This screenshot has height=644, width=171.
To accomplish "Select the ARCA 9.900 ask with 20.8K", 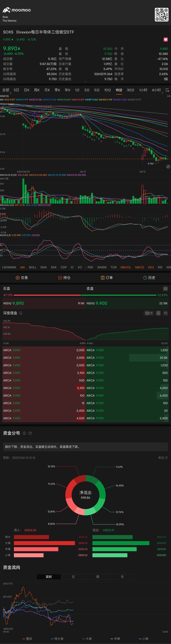I will tap(127, 358).
